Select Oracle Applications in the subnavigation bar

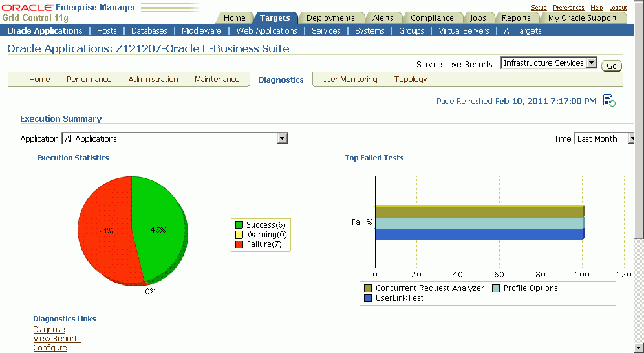[x=45, y=31]
